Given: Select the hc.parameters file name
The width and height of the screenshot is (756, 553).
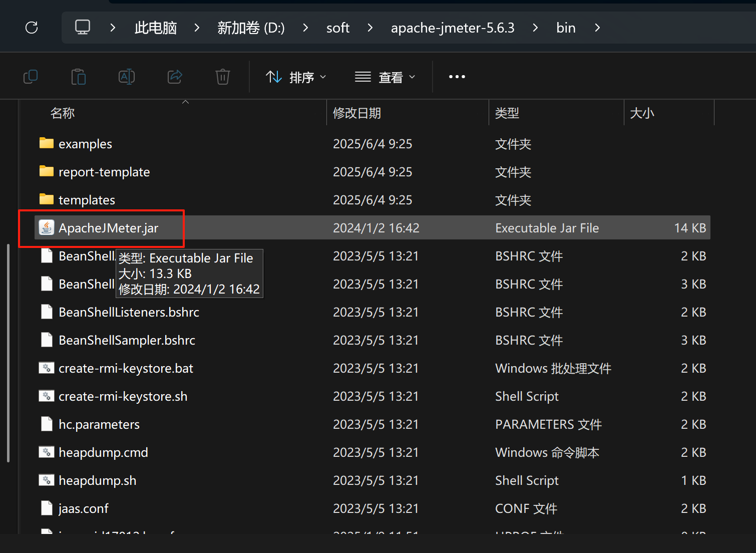Looking at the screenshot, I should click(x=99, y=424).
